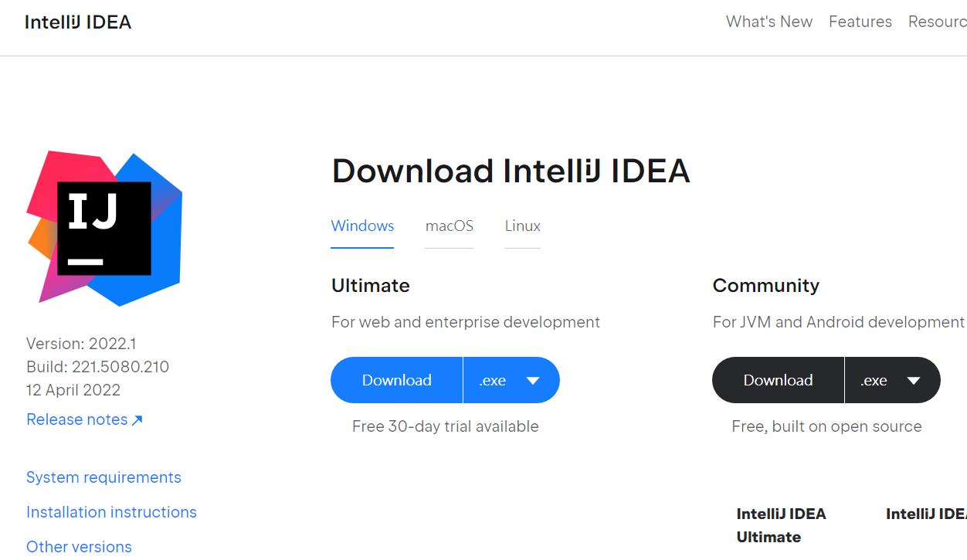
Task: Expand Community .exe installer type dropdown
Action: [x=893, y=380]
